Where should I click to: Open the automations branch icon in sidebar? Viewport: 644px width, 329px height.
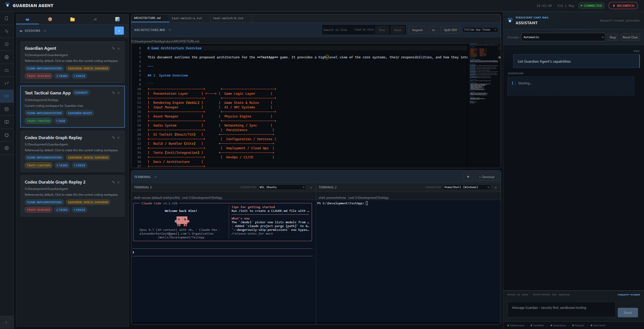click(x=7, y=83)
